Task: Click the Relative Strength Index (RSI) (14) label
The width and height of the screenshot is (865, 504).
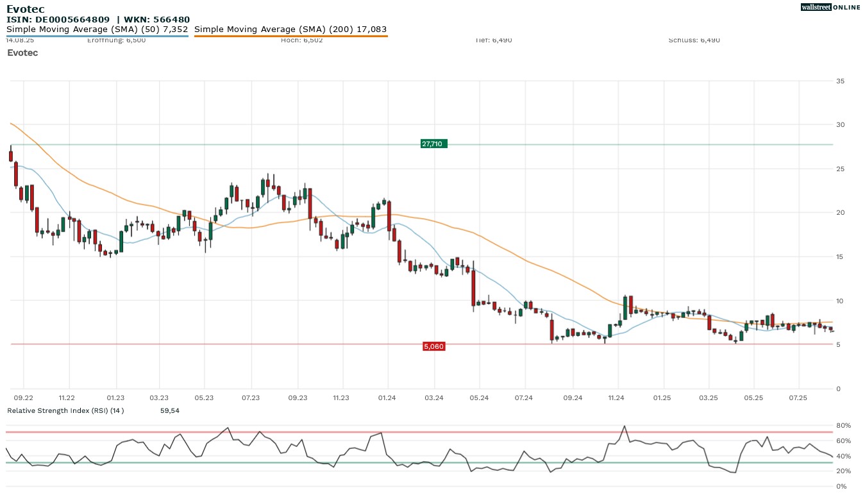Action: tap(65, 410)
